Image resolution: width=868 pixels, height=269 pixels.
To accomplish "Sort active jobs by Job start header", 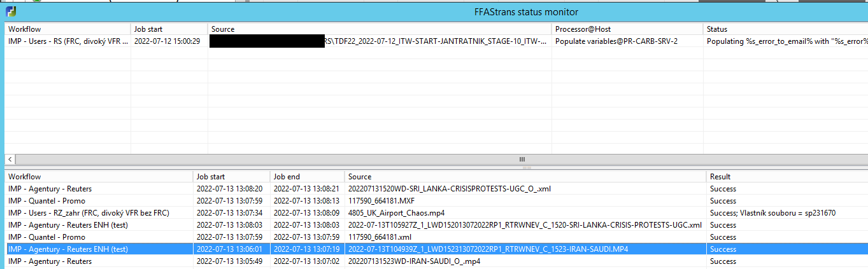I will click(169, 29).
